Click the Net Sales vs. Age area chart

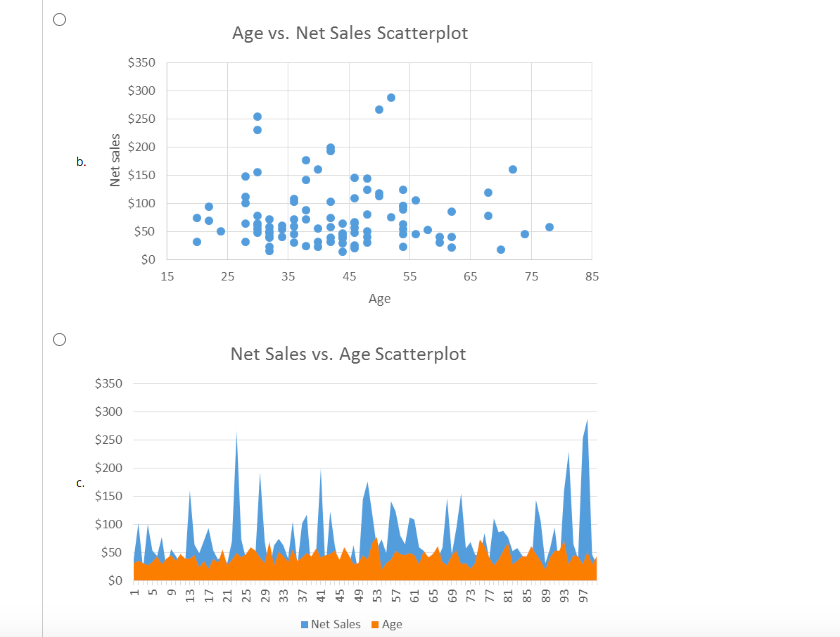click(346, 488)
